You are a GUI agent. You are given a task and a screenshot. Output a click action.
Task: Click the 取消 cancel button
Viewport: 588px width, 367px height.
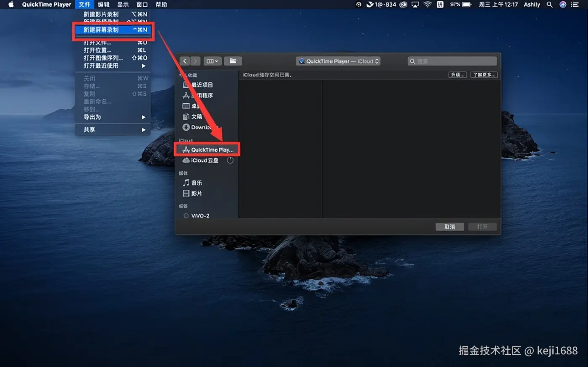point(450,227)
